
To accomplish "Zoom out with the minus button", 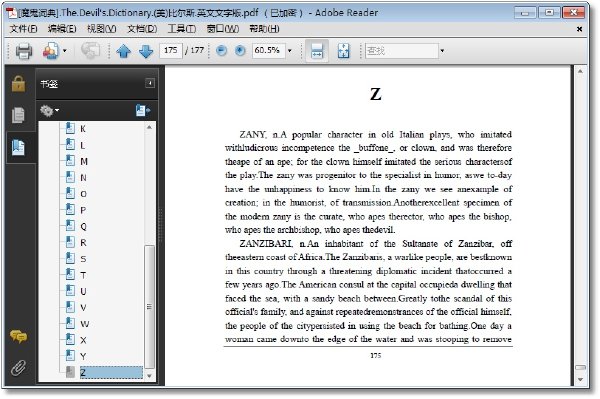I will pyautogui.click(x=221, y=50).
